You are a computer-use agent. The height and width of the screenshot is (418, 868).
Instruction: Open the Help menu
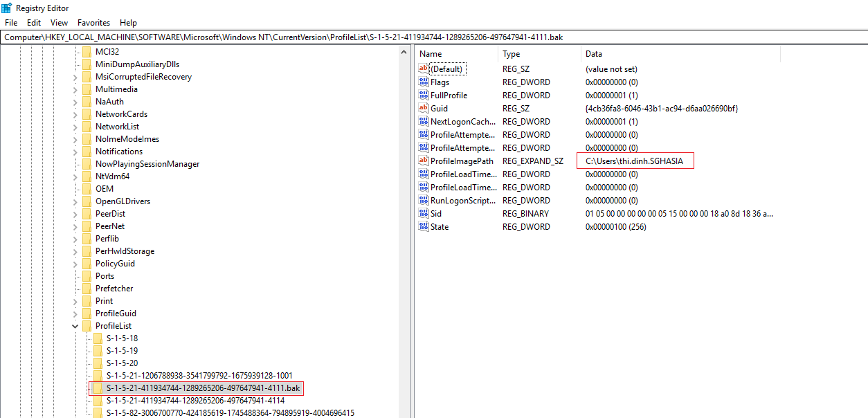click(129, 23)
